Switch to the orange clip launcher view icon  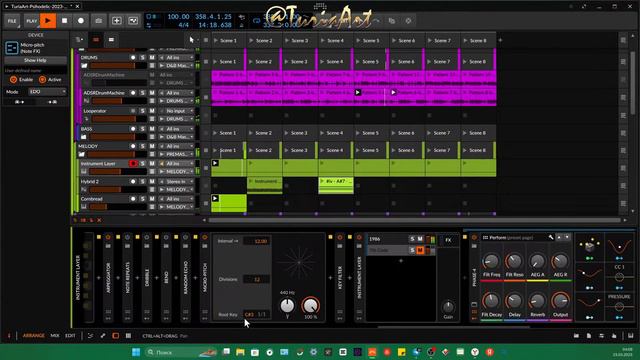96,40
